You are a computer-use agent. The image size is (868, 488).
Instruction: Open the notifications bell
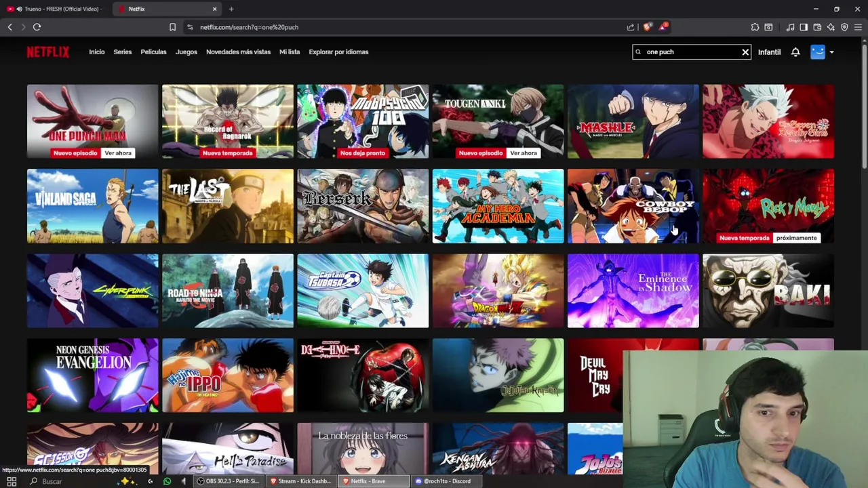(x=795, y=52)
